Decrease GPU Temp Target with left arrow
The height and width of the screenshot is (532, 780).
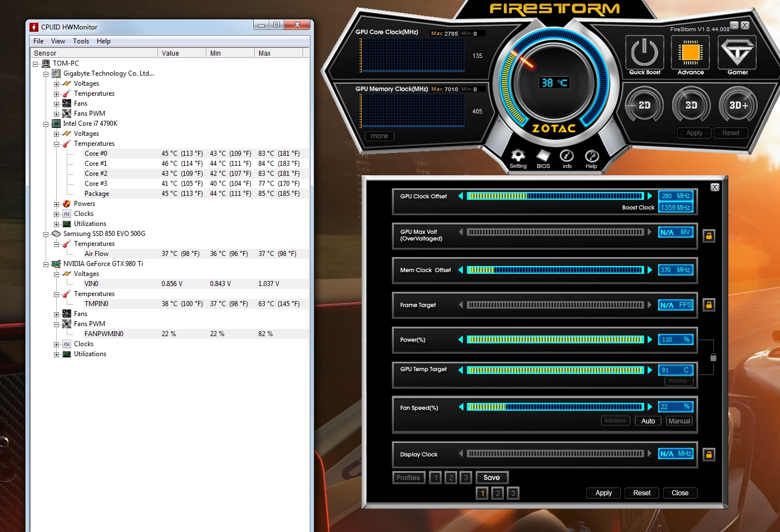coord(461,370)
